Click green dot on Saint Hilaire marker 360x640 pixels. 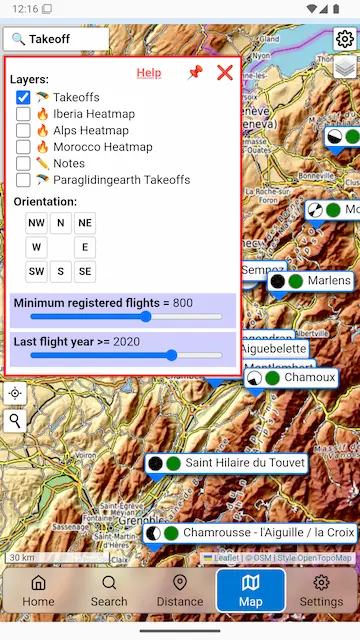[x=173, y=463]
